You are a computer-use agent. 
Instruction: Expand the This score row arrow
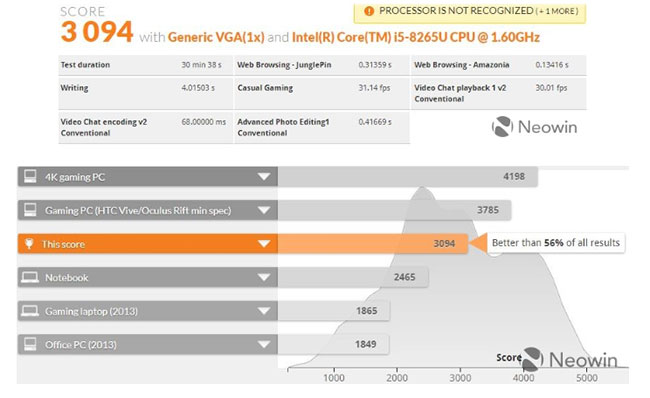(x=264, y=244)
